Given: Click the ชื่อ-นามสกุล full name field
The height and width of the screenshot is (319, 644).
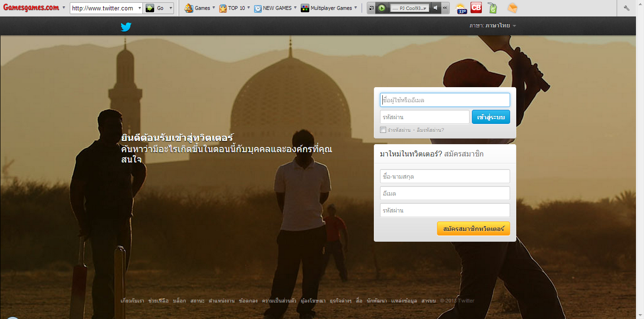Looking at the screenshot, I should pos(445,176).
